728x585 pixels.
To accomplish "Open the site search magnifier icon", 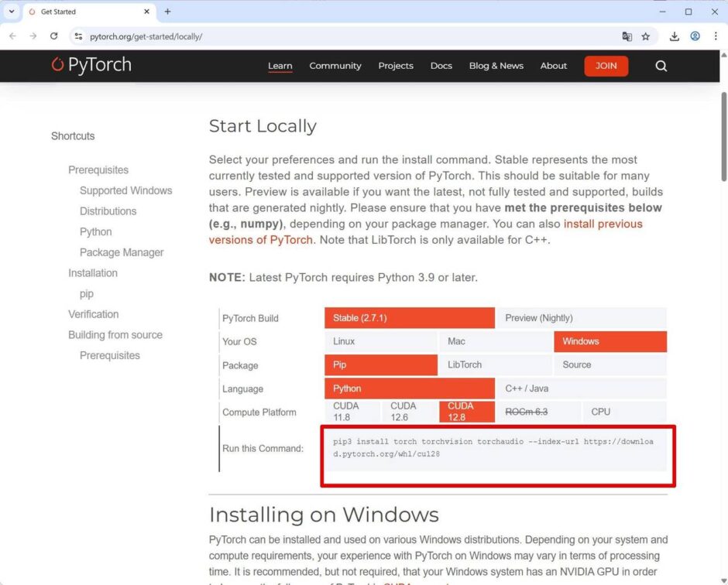I will point(661,66).
